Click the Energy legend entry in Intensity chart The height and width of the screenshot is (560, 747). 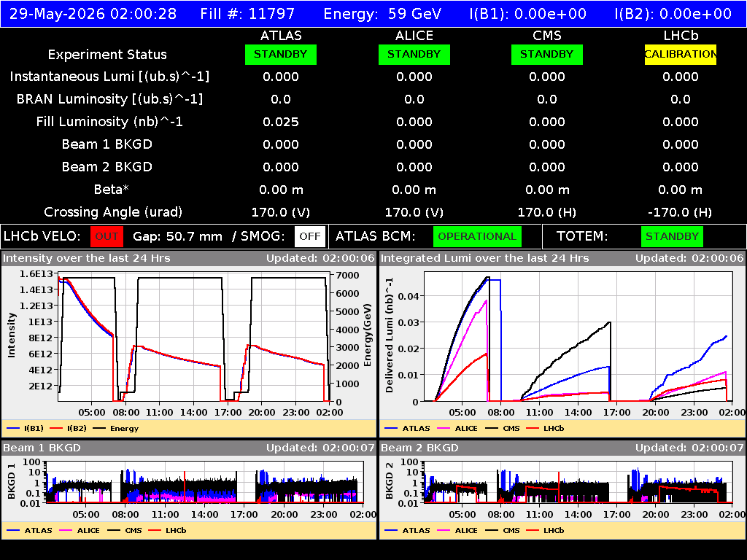pyautogui.click(x=116, y=429)
